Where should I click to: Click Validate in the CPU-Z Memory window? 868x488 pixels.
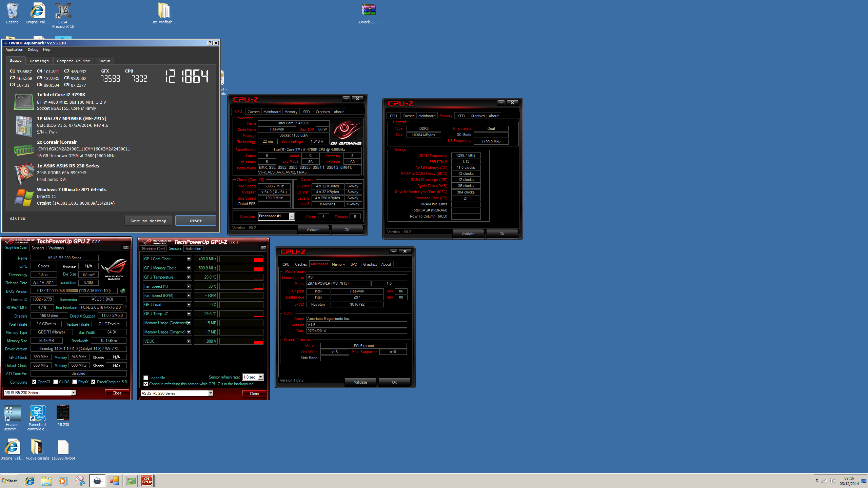point(468,234)
